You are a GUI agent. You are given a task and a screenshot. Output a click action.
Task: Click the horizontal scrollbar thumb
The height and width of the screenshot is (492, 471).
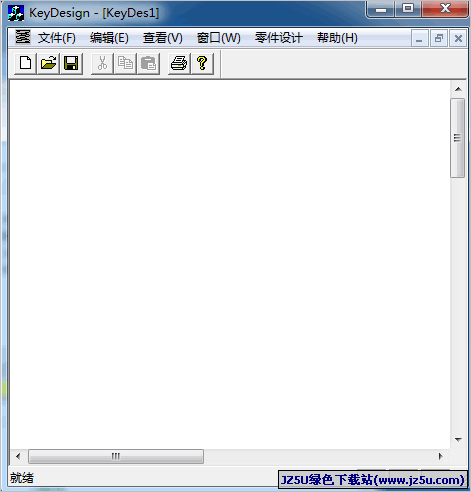pyautogui.click(x=116, y=456)
